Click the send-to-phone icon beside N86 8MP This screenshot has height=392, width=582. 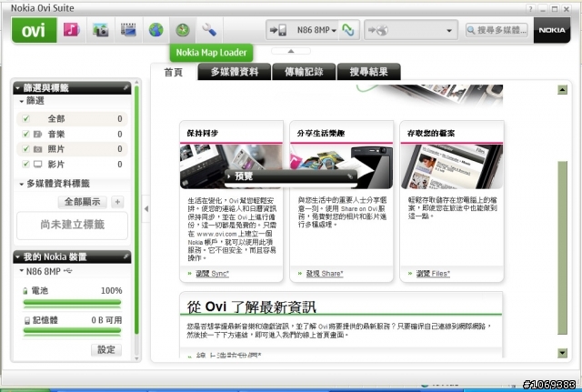[278, 30]
